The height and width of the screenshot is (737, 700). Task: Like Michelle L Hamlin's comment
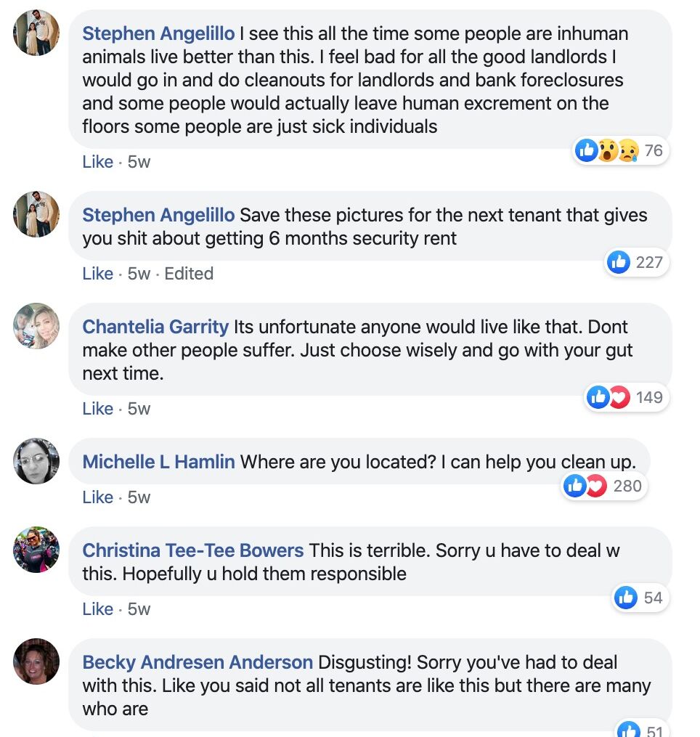pyautogui.click(x=98, y=497)
